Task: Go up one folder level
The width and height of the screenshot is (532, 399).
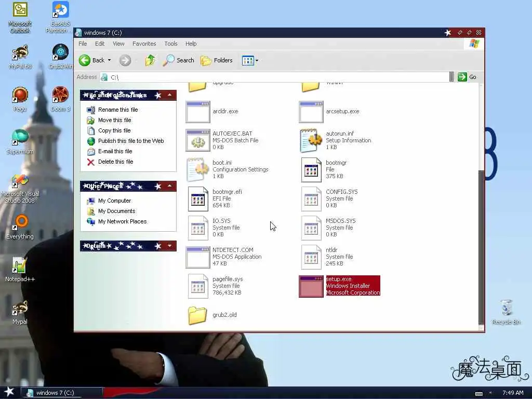Action: click(x=150, y=60)
